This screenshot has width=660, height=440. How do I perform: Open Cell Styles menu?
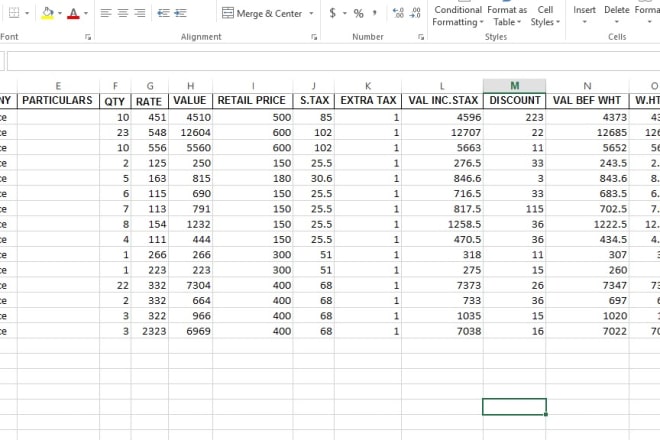(545, 16)
